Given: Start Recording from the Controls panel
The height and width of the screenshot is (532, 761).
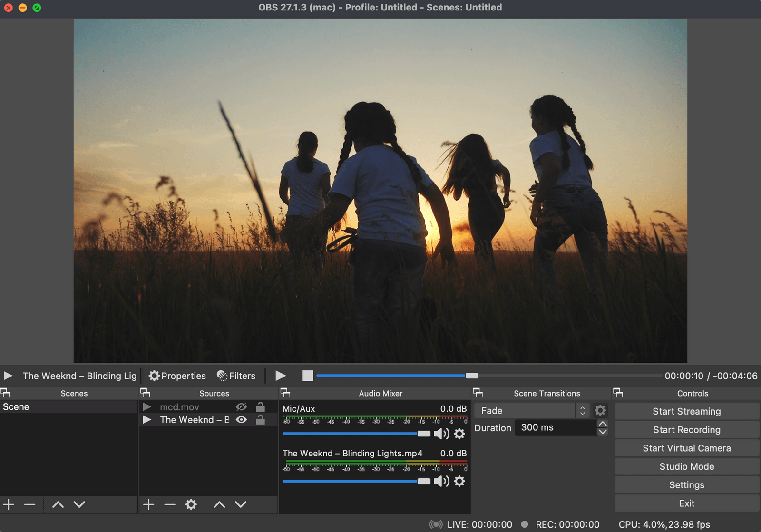Looking at the screenshot, I should pos(686,429).
